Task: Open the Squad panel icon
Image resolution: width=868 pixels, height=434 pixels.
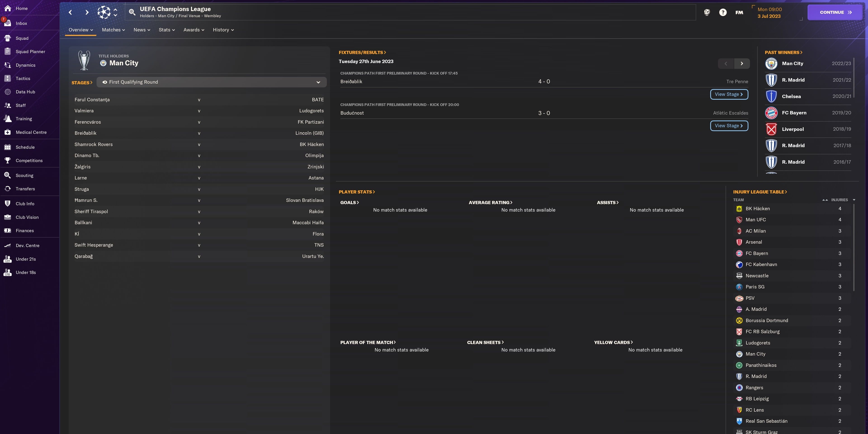Action: [x=8, y=38]
